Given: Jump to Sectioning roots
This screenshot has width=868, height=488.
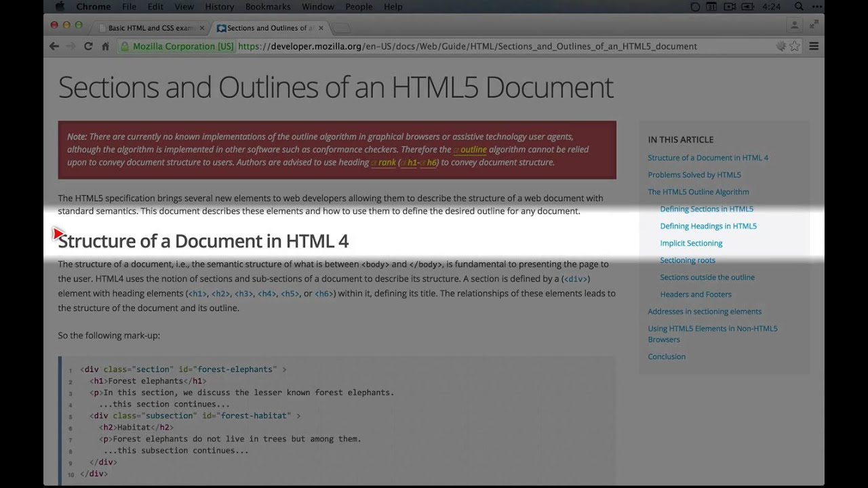Looking at the screenshot, I should pos(688,260).
